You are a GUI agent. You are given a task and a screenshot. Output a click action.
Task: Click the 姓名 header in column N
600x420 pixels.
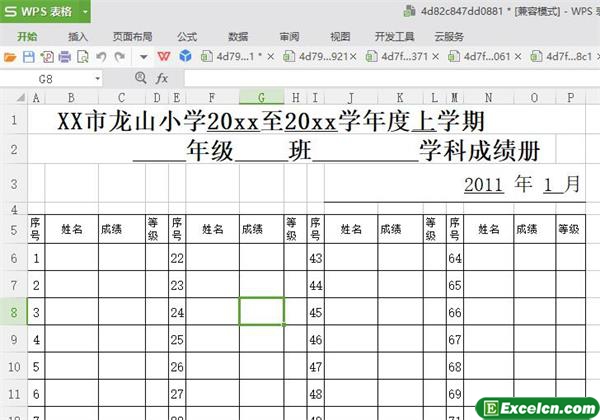tap(489, 229)
